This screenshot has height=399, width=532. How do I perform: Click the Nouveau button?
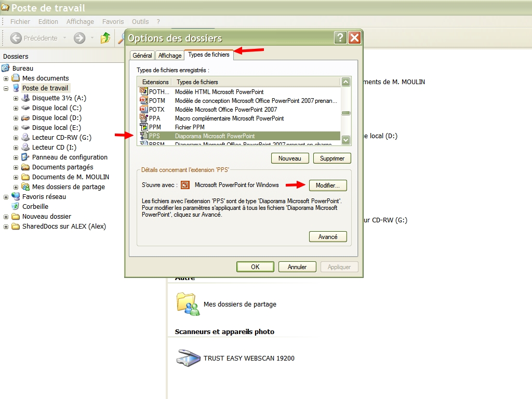coord(290,158)
